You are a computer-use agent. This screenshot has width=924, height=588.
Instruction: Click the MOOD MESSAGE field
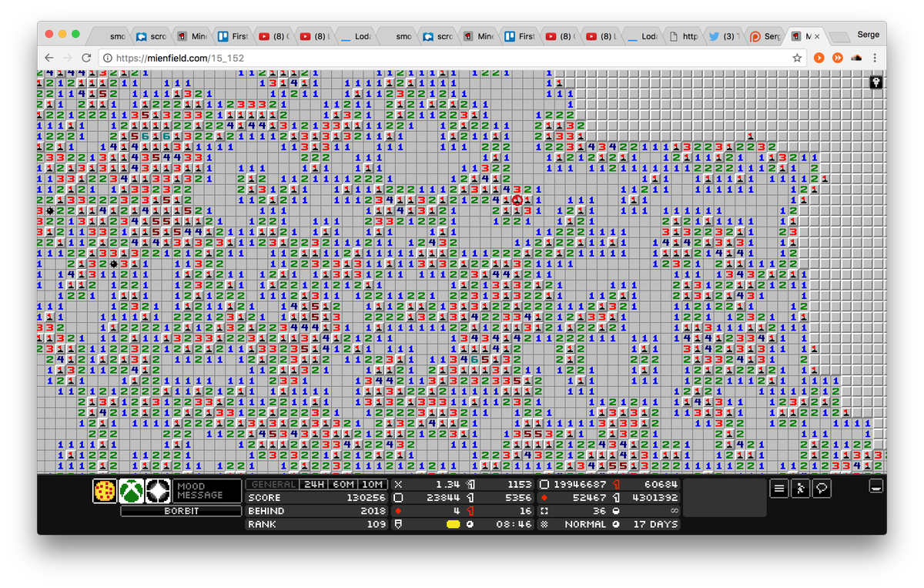[207, 491]
